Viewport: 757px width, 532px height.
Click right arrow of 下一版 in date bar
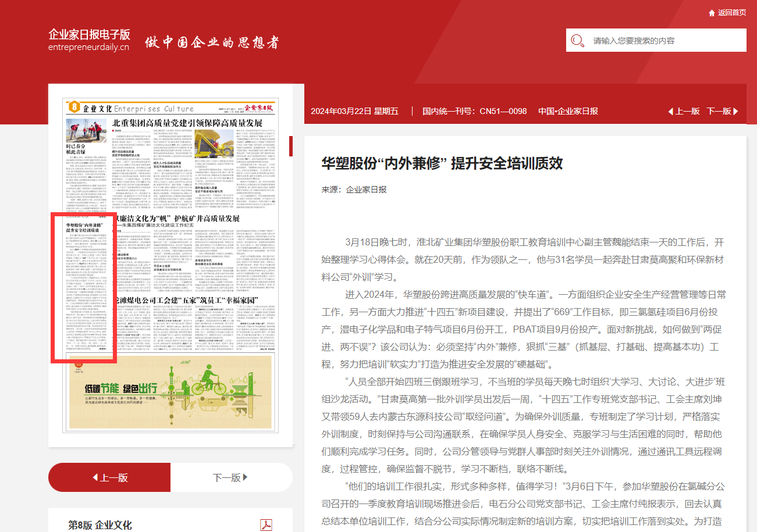(x=735, y=111)
